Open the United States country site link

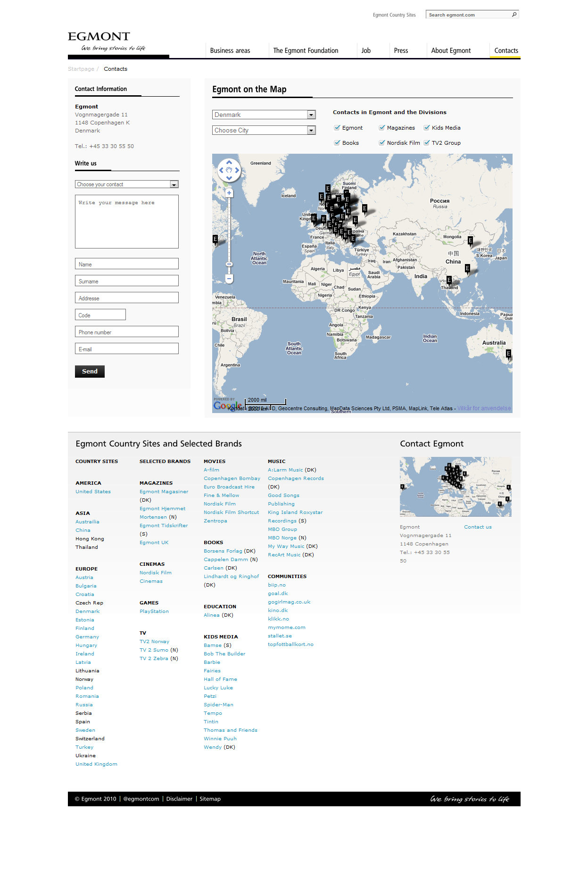coord(93,492)
